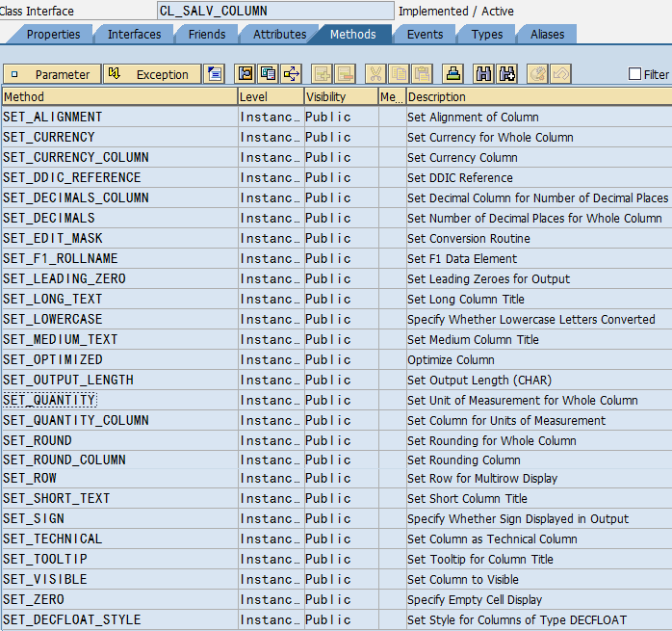The height and width of the screenshot is (631, 672).
Task: Click the CL_SALV_COLUMN class name field
Action: 275,11
